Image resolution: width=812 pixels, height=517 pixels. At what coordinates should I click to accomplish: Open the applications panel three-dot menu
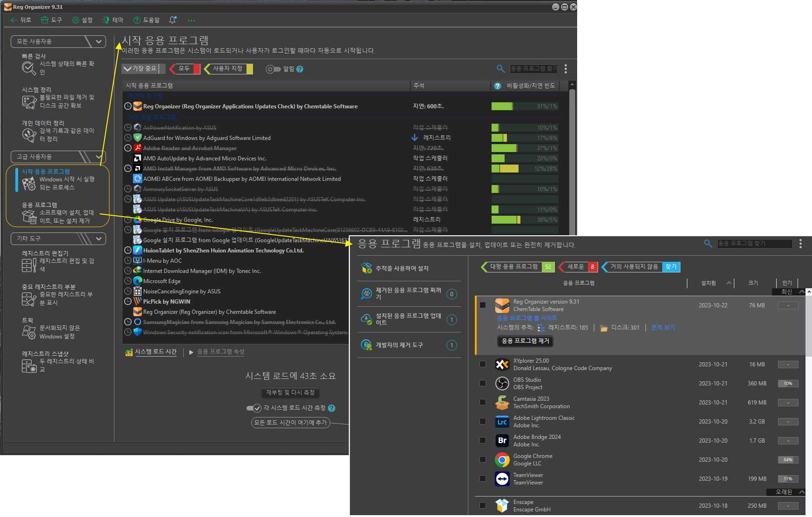pyautogui.click(x=800, y=244)
